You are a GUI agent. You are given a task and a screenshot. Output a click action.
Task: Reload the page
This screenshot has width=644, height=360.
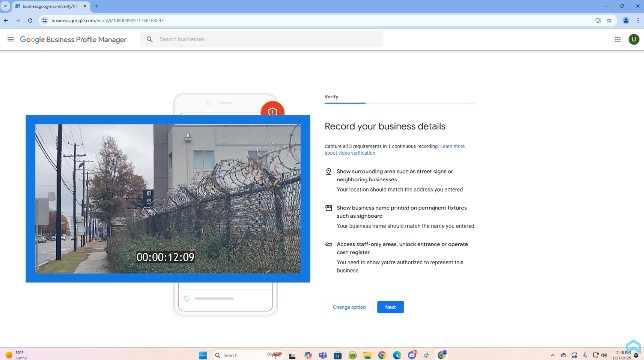coord(30,21)
